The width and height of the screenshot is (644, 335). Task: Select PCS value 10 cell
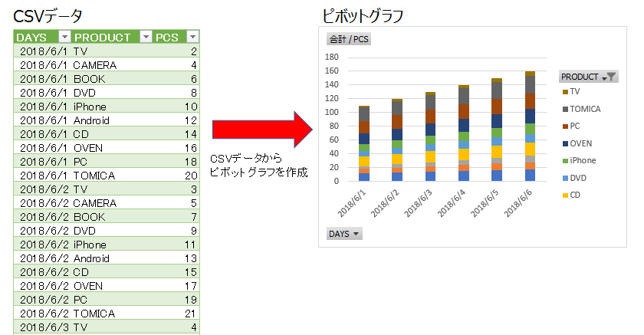(176, 107)
